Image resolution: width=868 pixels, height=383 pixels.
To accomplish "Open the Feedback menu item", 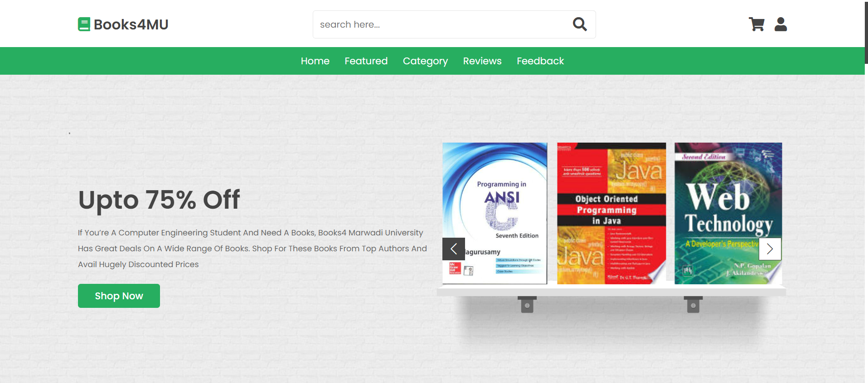I will 540,61.
